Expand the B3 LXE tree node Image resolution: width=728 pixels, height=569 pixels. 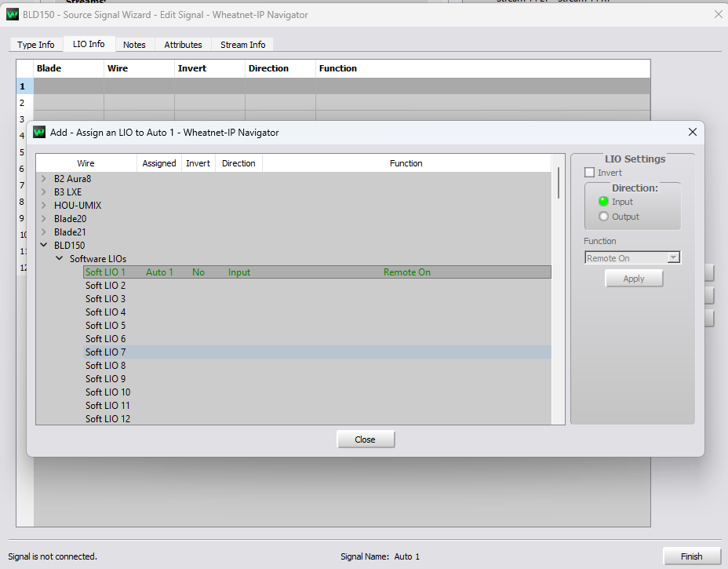(44, 191)
